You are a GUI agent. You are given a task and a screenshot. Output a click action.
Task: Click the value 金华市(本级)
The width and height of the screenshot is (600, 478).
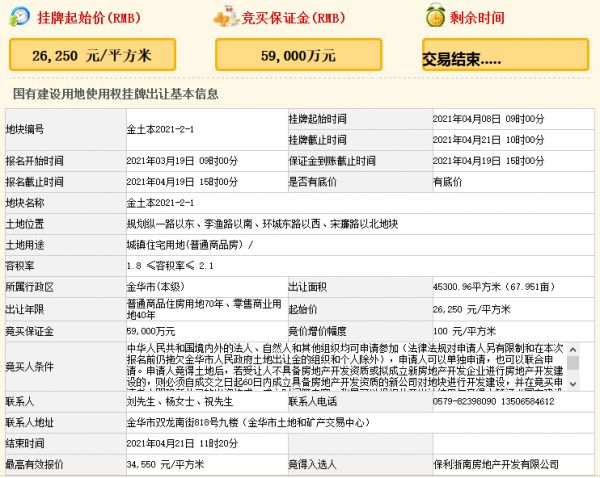click(156, 287)
